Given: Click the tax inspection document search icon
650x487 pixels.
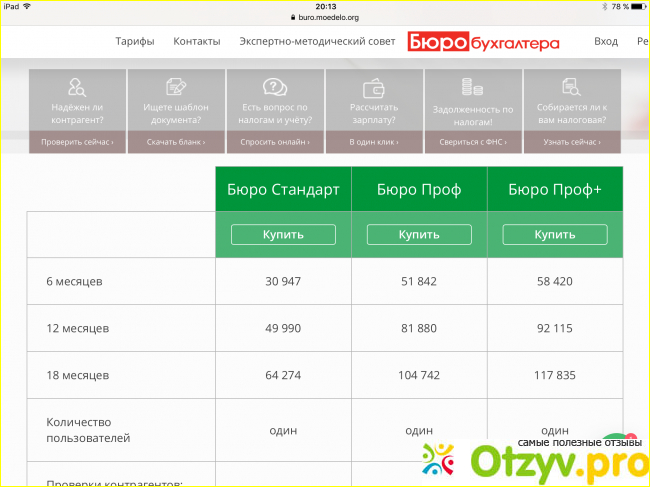Looking at the screenshot, I should coord(571,87).
